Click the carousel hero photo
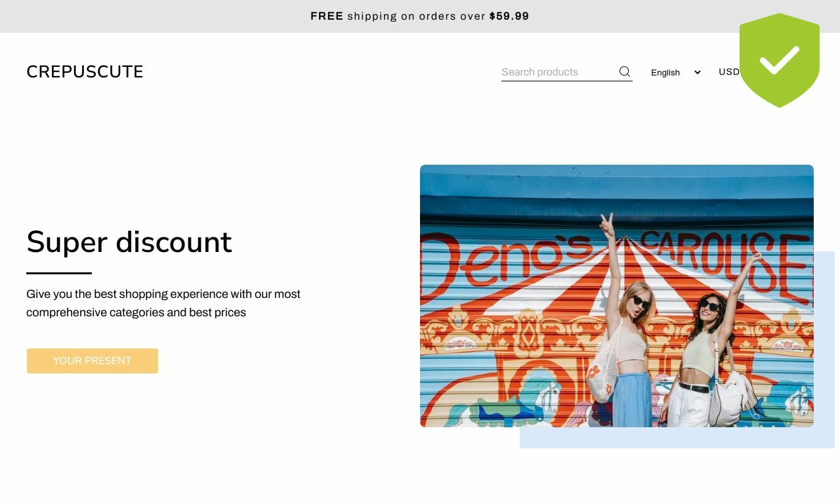The height and width of the screenshot is (504, 840). tap(617, 296)
